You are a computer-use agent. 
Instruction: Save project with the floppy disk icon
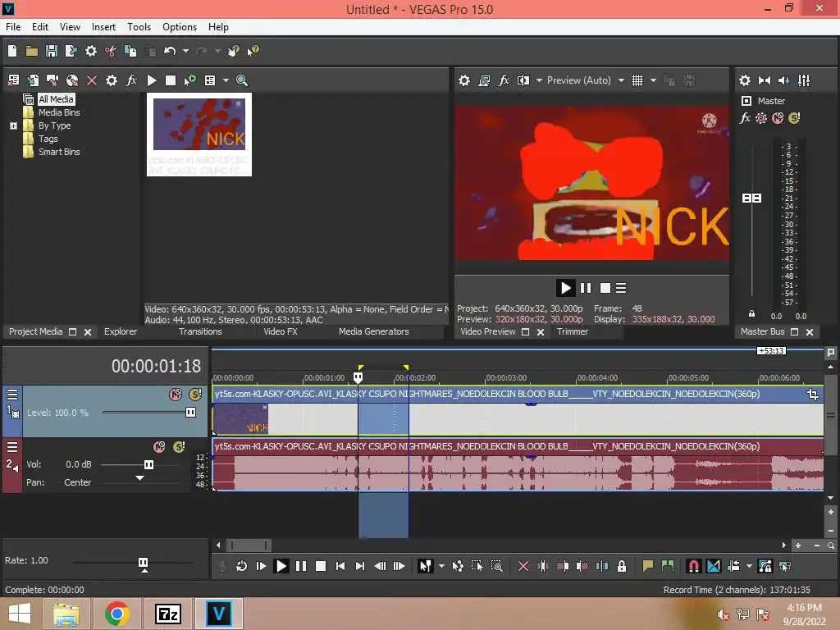point(52,51)
